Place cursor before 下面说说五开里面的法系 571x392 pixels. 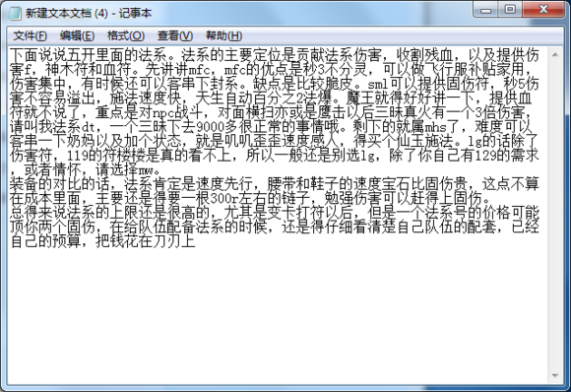coord(10,55)
